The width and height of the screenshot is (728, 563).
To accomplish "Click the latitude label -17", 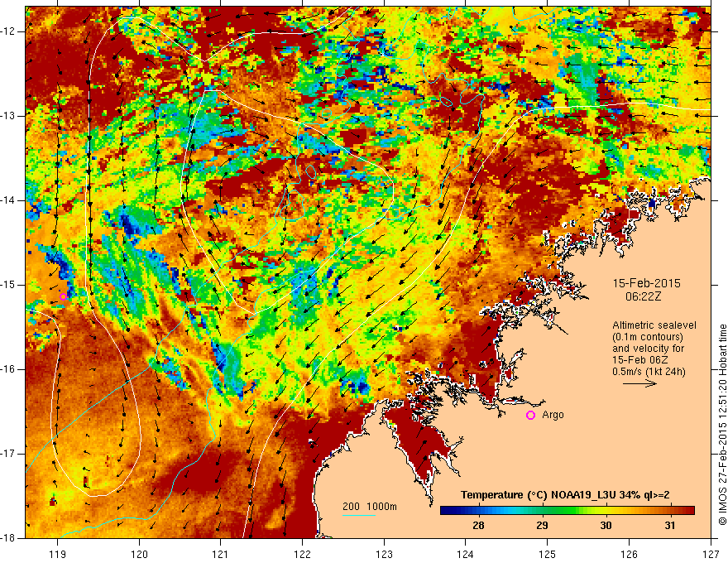I will pyautogui.click(x=9, y=454).
